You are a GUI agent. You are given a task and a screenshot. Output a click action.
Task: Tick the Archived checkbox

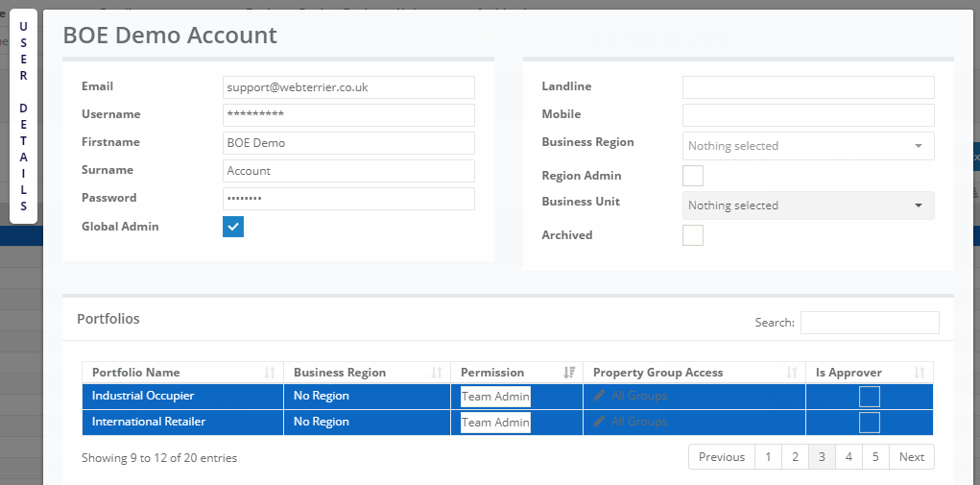click(693, 235)
